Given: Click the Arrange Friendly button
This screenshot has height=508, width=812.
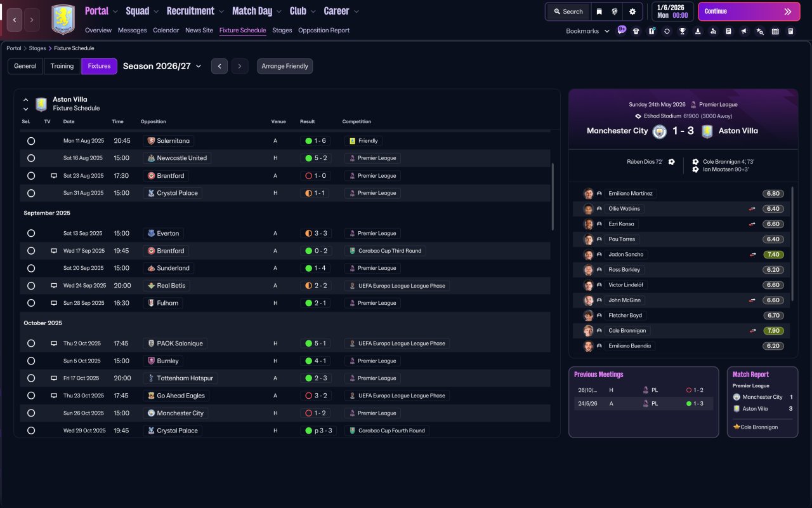Looking at the screenshot, I should (x=285, y=66).
